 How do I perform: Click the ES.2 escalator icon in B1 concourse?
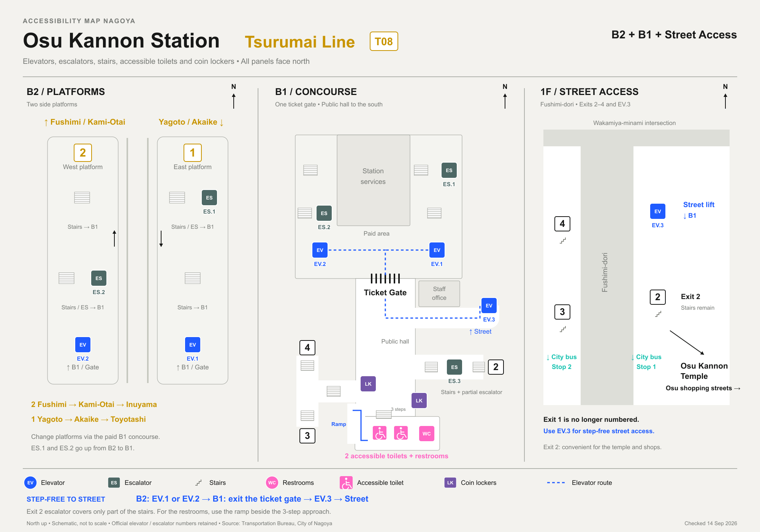[324, 213]
